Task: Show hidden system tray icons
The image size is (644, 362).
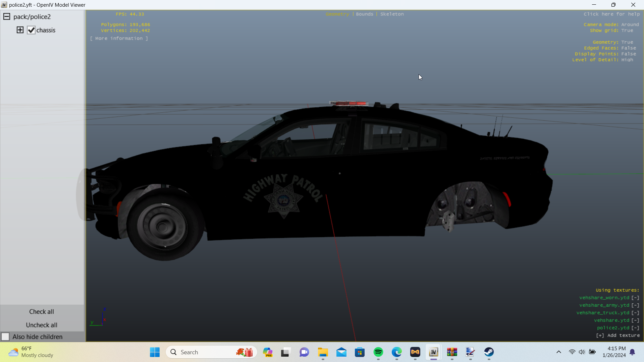Action: pos(558,352)
